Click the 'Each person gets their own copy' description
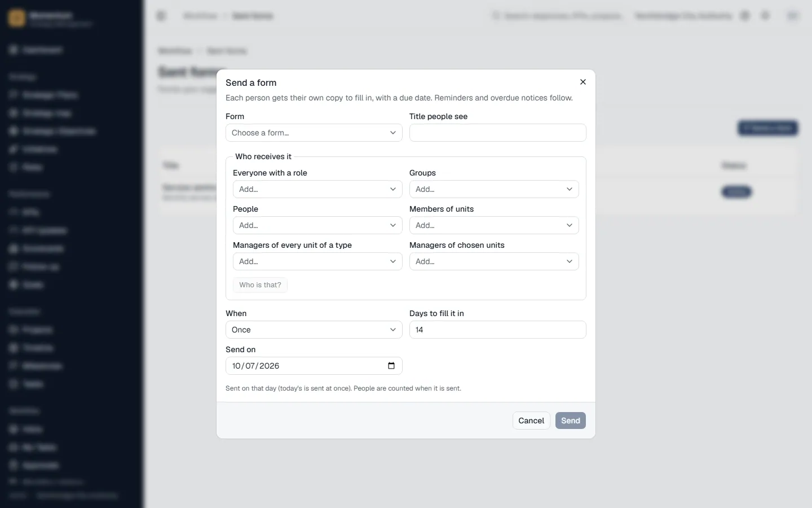Image resolution: width=812 pixels, height=508 pixels. click(399, 98)
